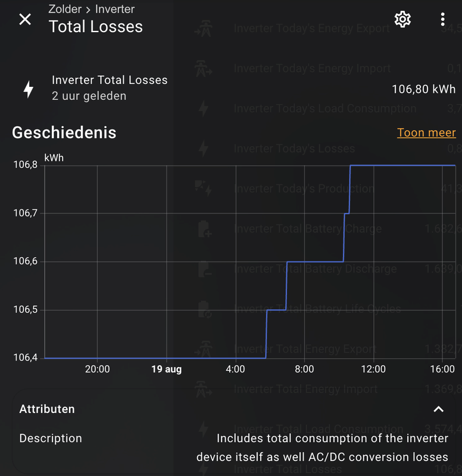The image size is (462, 476).
Task: Click the Description attribute label
Action: click(51, 439)
